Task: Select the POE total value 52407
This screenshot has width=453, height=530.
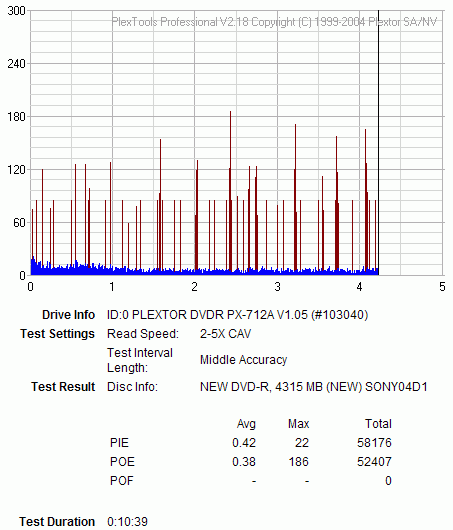Action: 374,462
